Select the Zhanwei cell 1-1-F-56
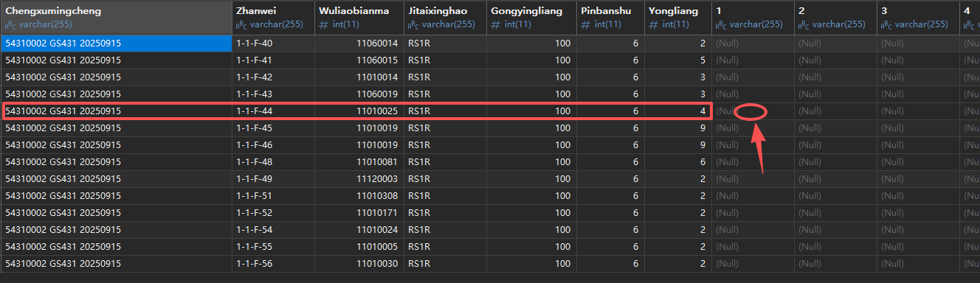This screenshot has height=283, width=980. tap(273, 264)
